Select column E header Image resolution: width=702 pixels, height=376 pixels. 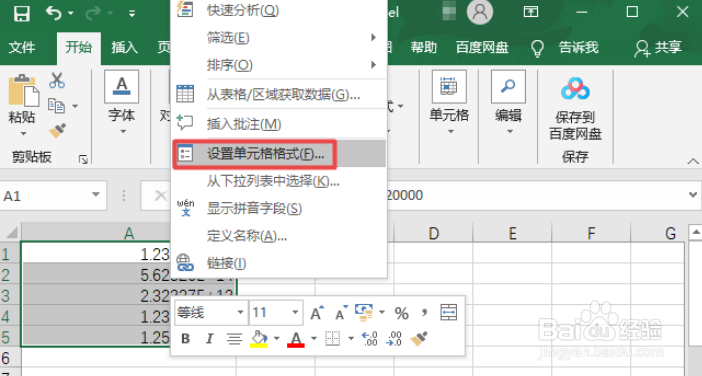[x=512, y=233]
